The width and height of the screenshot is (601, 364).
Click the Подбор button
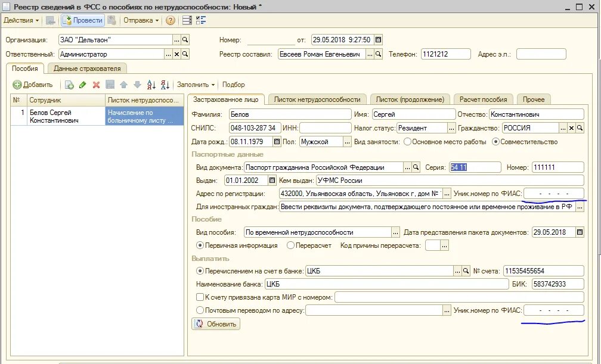click(234, 85)
